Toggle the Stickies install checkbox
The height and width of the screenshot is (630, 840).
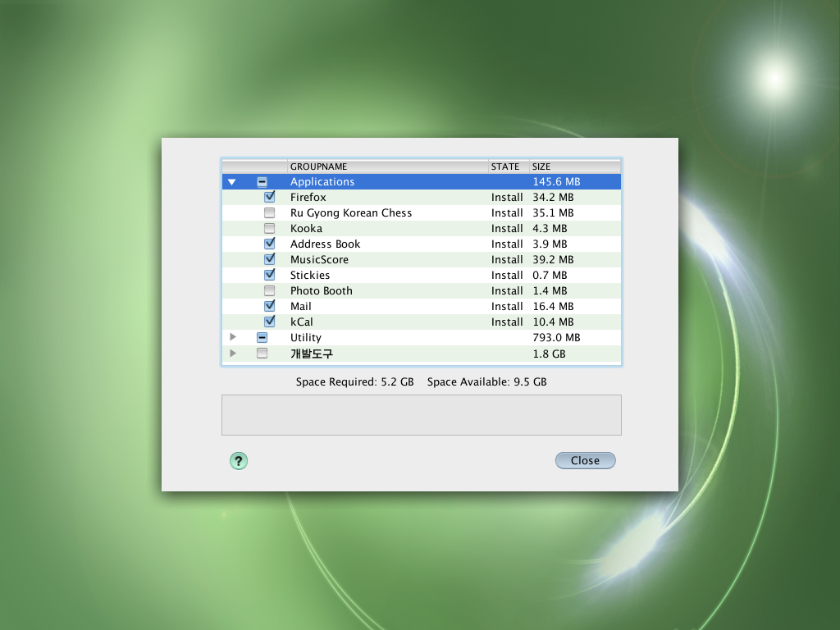point(270,275)
